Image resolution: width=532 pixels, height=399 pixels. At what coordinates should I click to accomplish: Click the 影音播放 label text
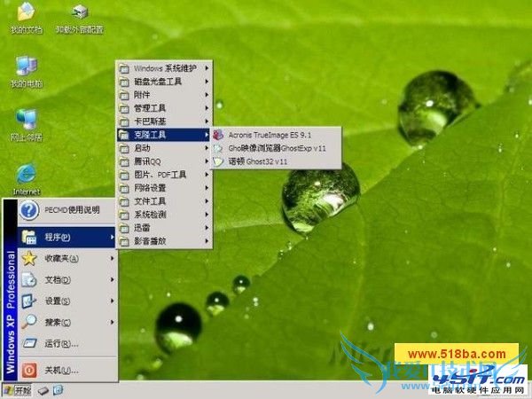point(150,241)
